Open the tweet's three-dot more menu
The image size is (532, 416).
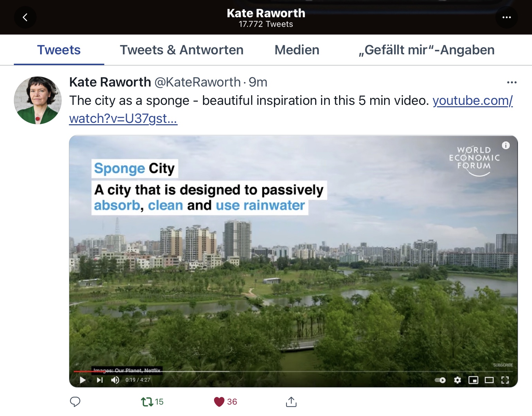point(512,82)
